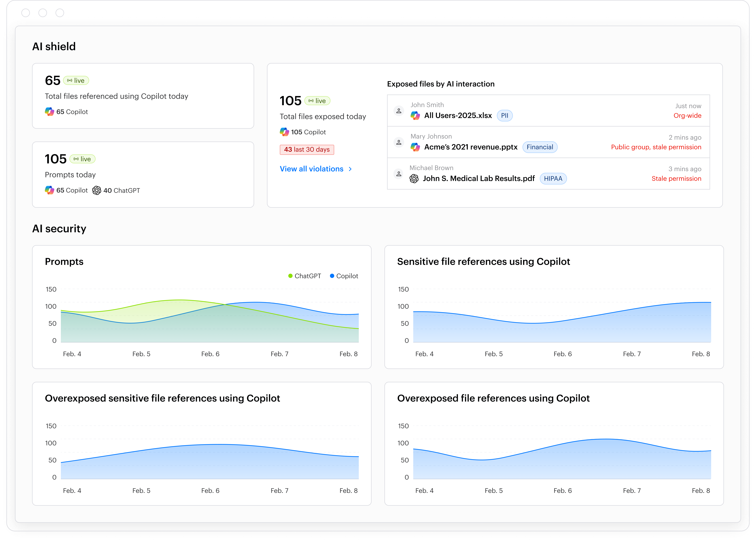
Task: Click the 43 last 30 days badge
Action: [x=307, y=150]
